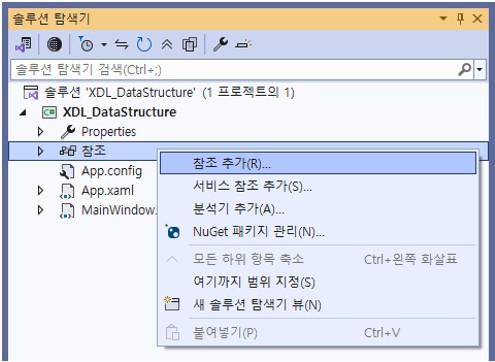Viewport: 495px width, 362px height.
Task: Click the App.xaml file icon
Action: [x=67, y=191]
